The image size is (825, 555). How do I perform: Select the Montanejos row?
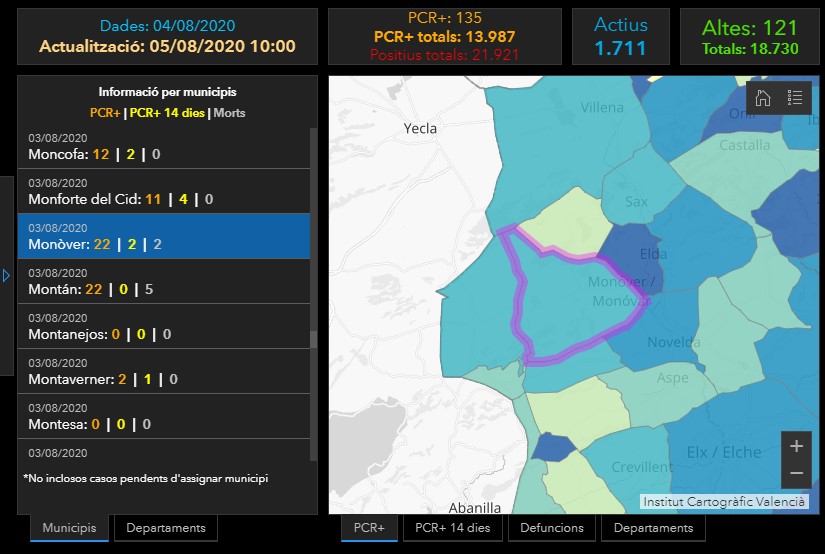pyautogui.click(x=164, y=327)
